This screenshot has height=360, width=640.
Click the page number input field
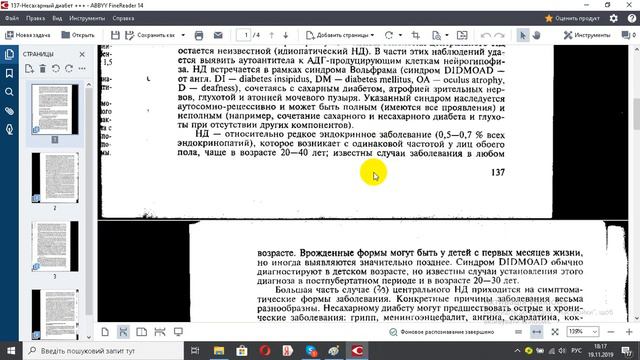(244, 35)
